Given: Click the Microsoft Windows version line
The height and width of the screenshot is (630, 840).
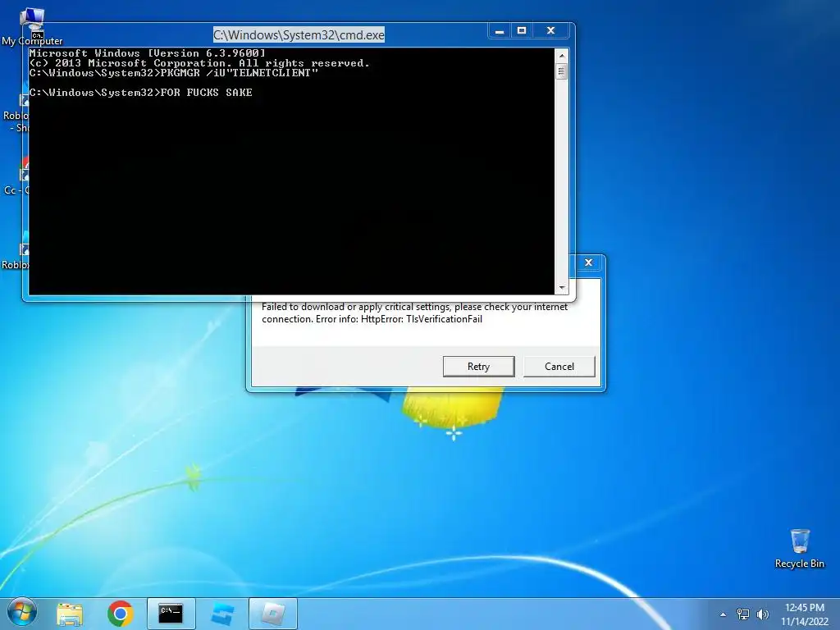Looking at the screenshot, I should [148, 53].
